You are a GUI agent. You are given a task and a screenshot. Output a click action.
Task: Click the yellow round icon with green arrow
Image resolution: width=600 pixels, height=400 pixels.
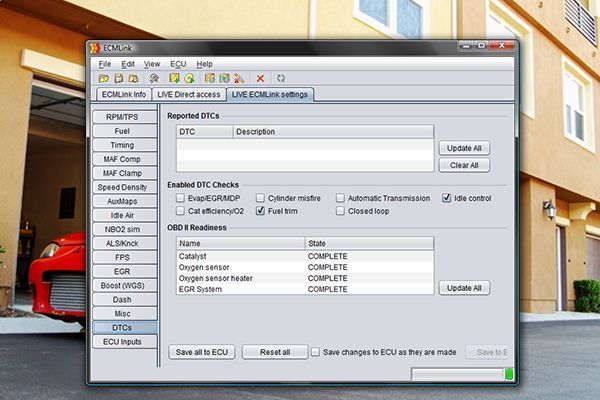click(x=189, y=78)
